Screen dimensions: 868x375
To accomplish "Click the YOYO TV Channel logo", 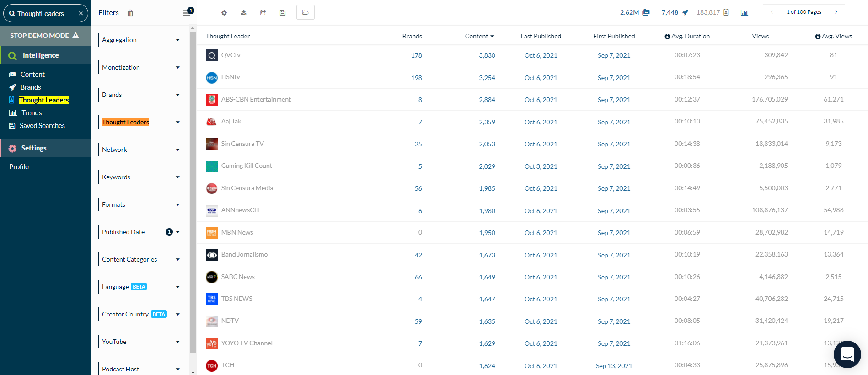I will click(212, 343).
